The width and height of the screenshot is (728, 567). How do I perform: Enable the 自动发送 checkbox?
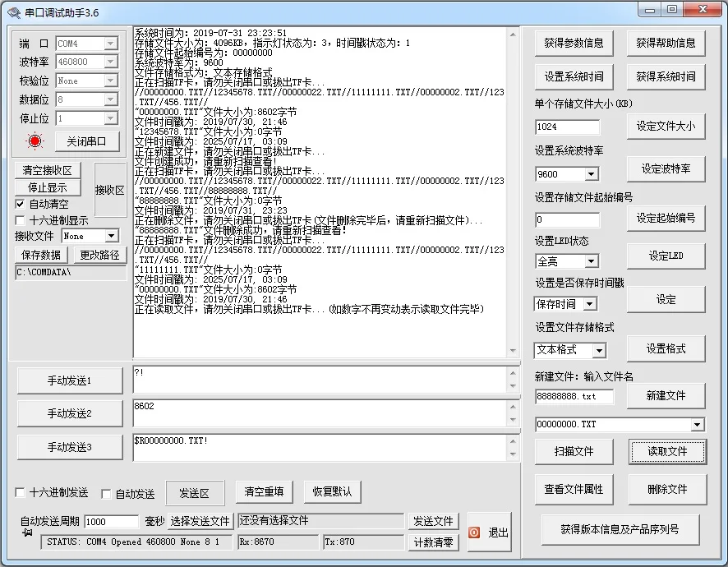(106, 494)
